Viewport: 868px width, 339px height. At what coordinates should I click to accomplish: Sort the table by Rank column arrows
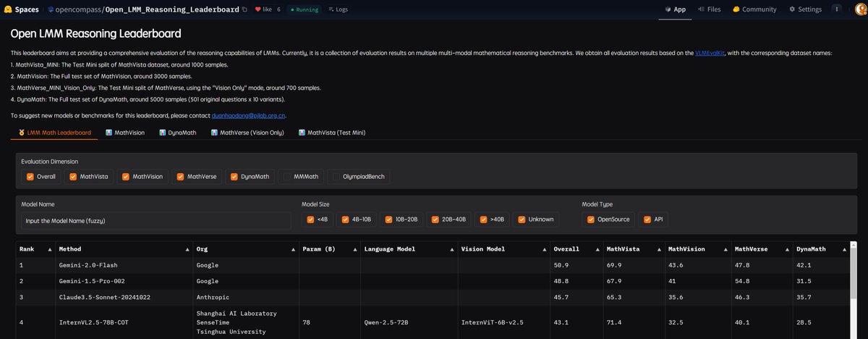[50, 249]
